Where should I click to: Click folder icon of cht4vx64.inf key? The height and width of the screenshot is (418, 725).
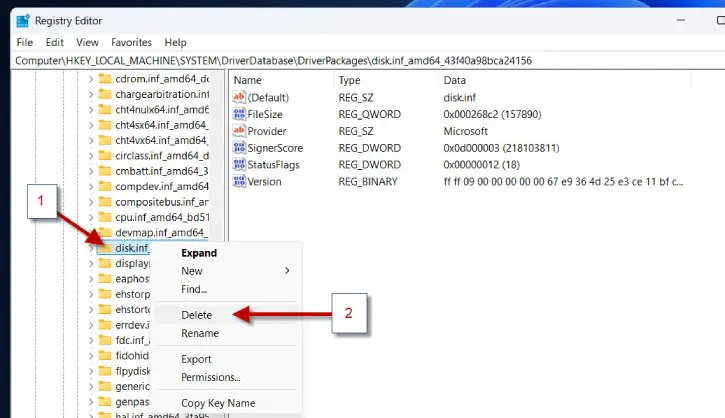[105, 140]
